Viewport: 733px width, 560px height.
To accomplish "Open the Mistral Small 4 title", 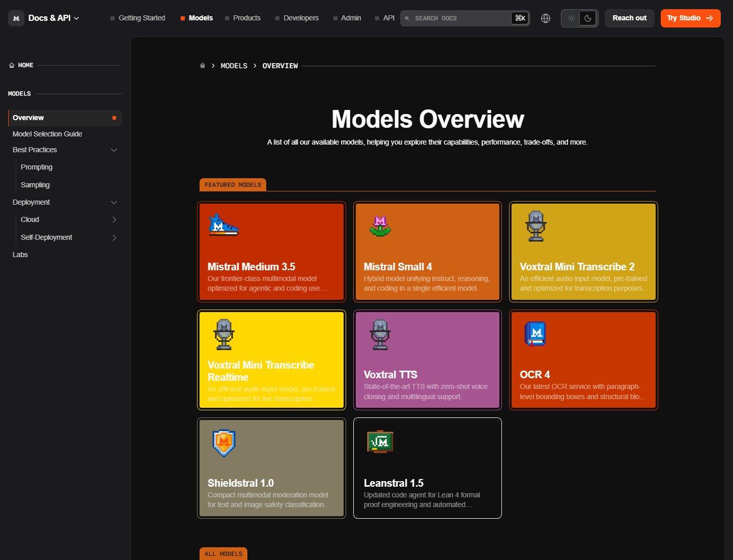I will pyautogui.click(x=398, y=267).
